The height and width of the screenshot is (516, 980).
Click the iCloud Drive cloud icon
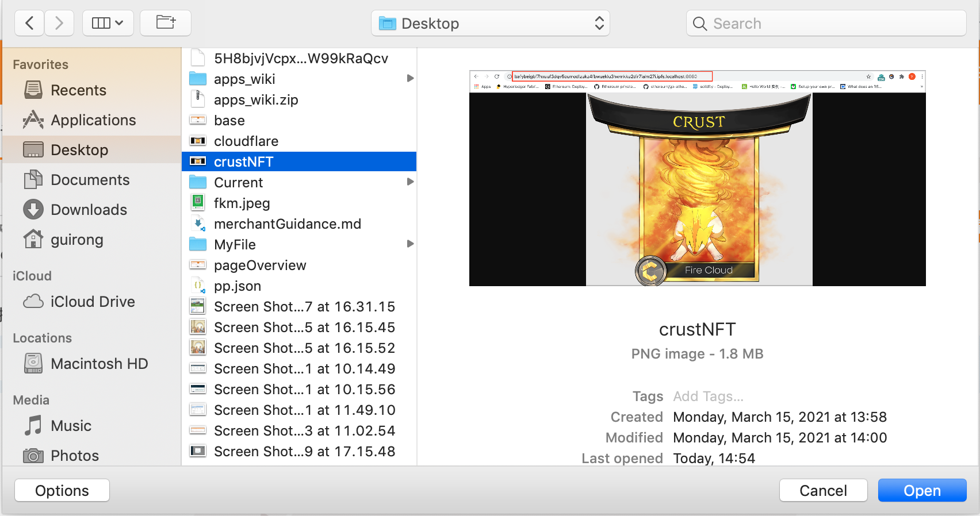click(33, 301)
